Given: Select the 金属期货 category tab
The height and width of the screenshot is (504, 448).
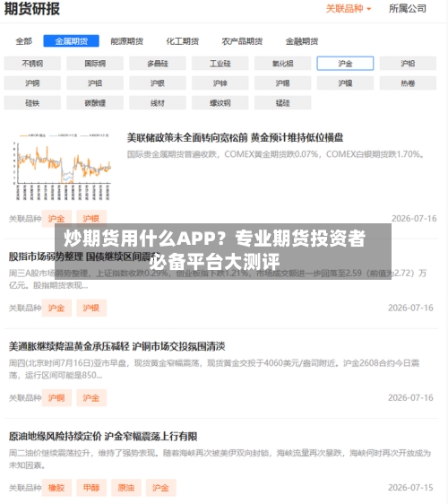Looking at the screenshot, I should pos(72,41).
